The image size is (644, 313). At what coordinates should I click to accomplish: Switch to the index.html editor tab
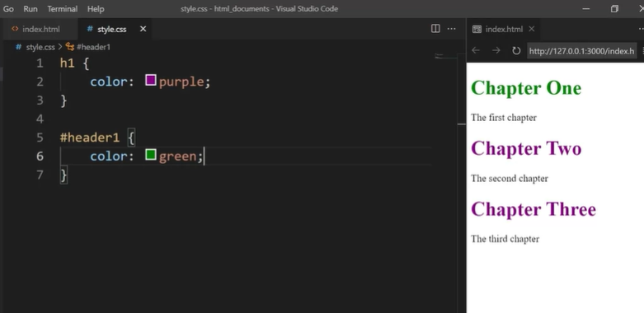(x=40, y=29)
